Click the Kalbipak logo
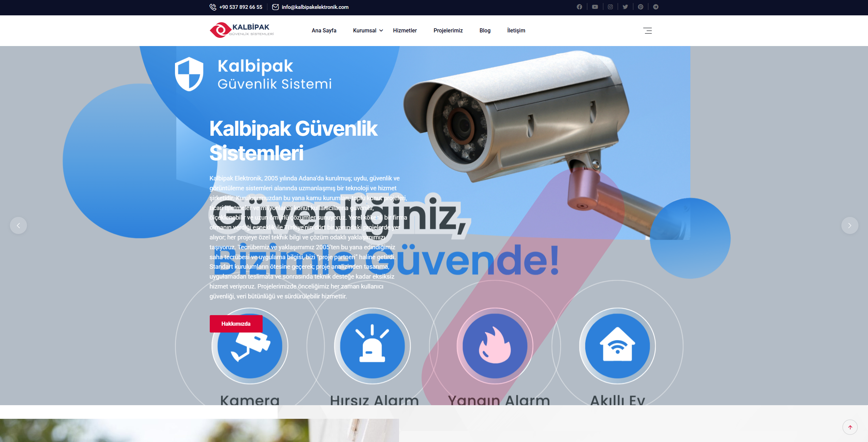The image size is (868, 442). (x=242, y=30)
